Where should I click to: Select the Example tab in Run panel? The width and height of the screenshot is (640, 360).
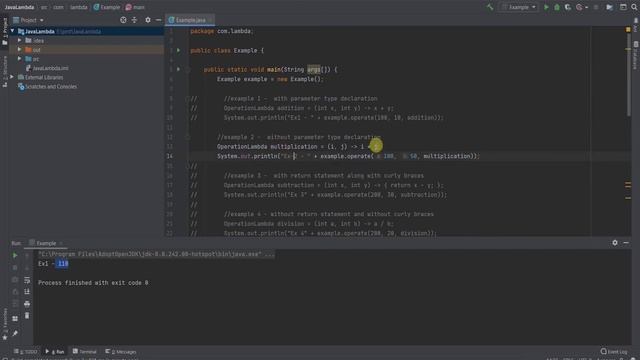(x=46, y=243)
